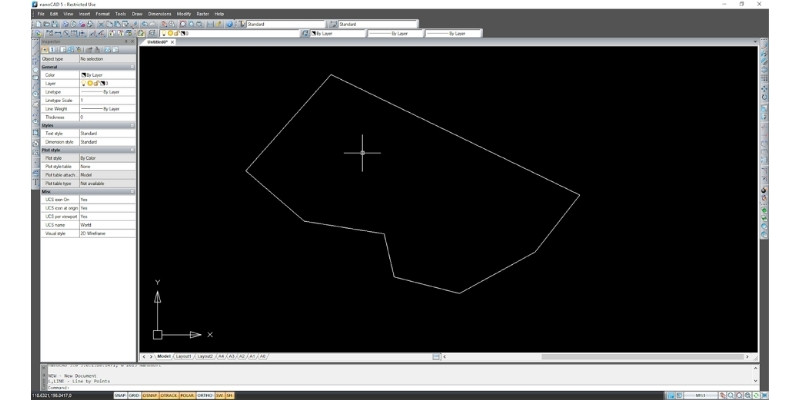Click the scroll-left arrow beside layout tabs
This screenshot has height=400, width=800.
tap(143, 356)
